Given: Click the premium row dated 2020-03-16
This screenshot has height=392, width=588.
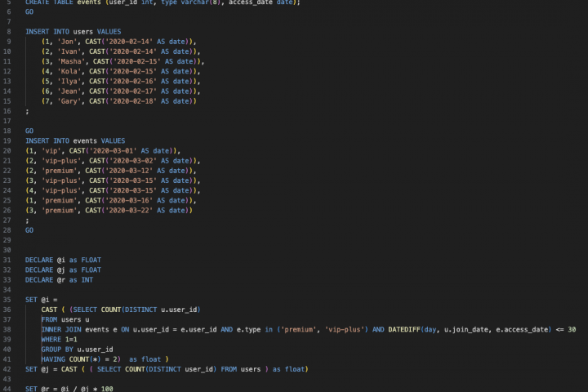Looking at the screenshot, I should click(x=111, y=201).
